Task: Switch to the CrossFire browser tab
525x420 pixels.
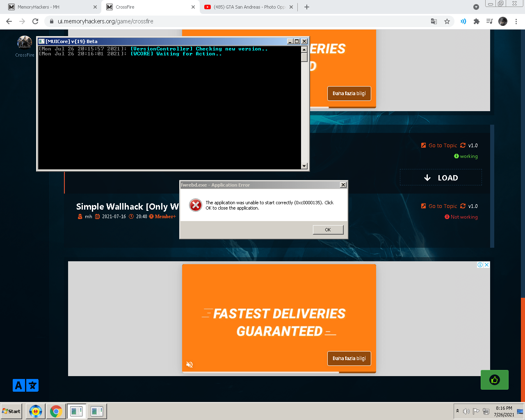Action: click(150, 7)
